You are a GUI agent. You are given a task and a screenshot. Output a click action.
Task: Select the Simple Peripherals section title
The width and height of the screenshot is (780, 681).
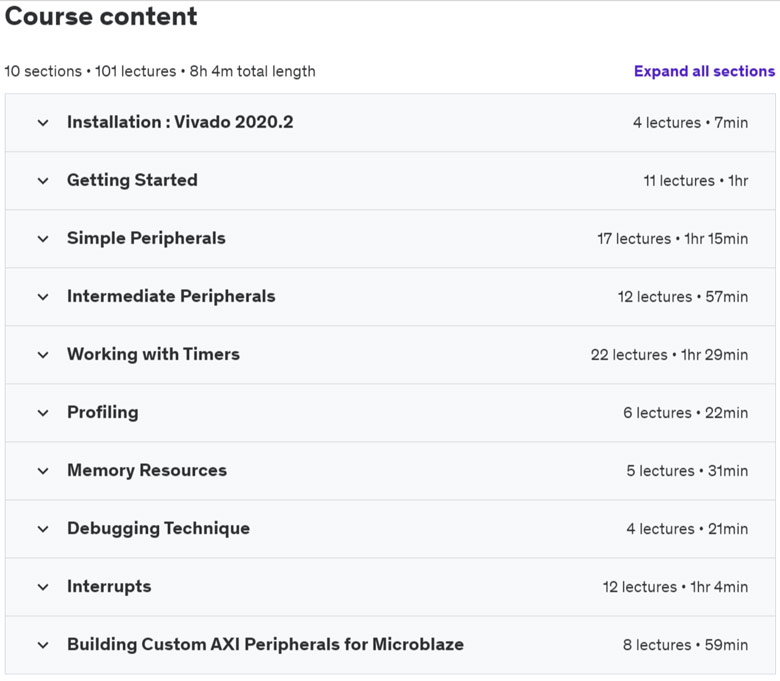coord(146,238)
